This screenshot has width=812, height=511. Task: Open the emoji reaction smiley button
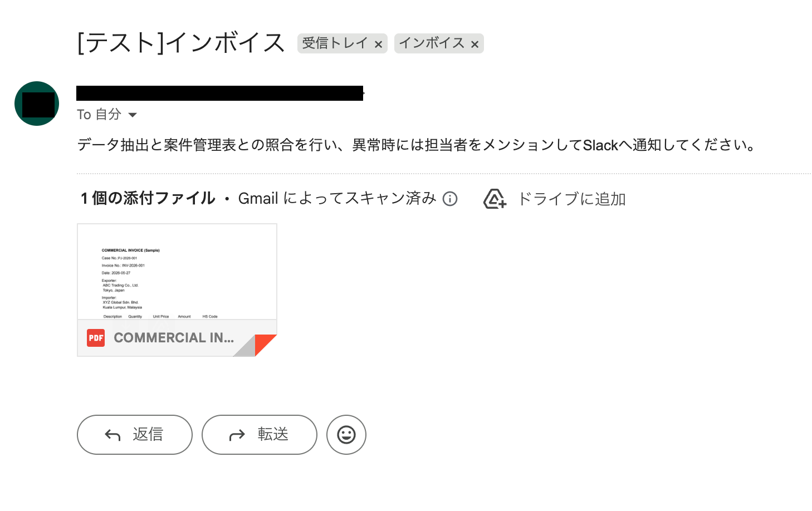click(346, 435)
